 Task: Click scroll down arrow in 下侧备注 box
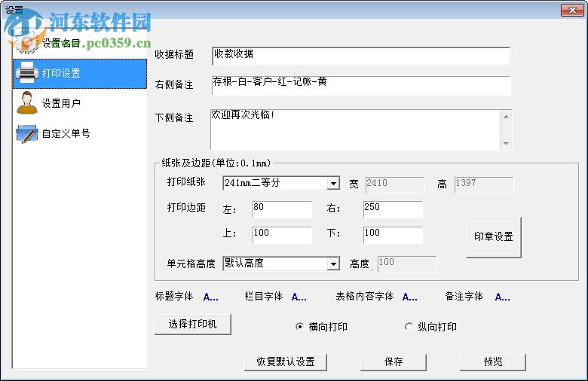(x=506, y=144)
